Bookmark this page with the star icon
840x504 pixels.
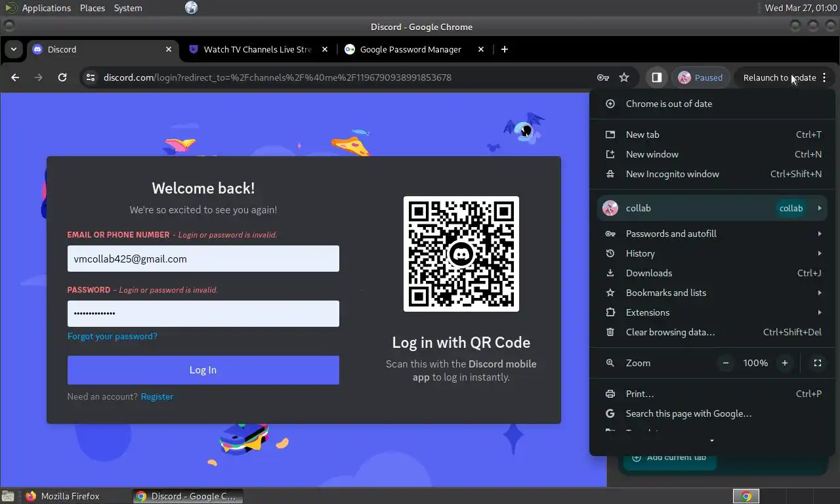coord(624,77)
